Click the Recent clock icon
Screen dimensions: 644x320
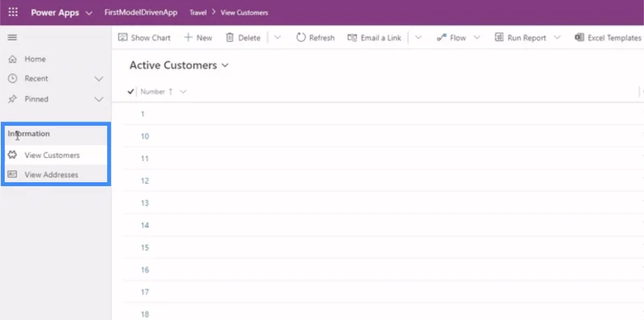tap(13, 78)
